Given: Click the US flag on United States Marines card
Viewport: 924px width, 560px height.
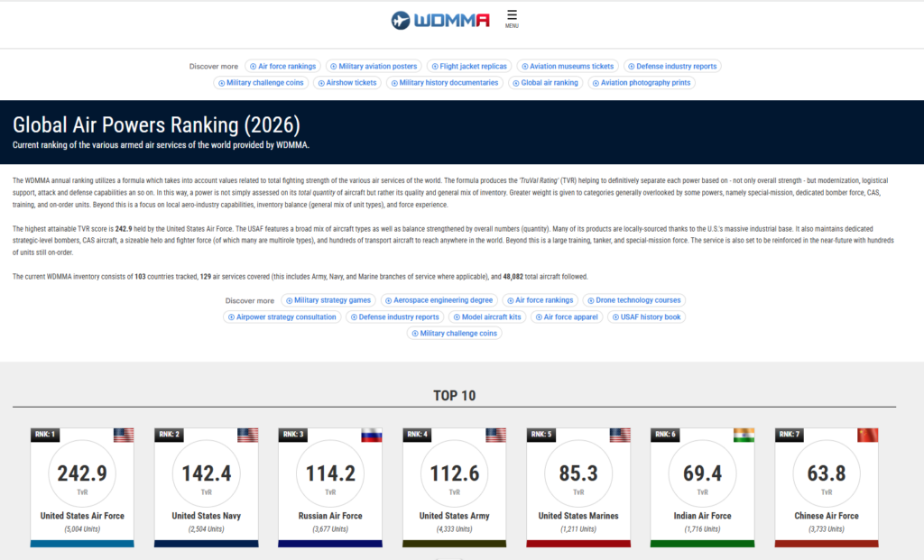Looking at the screenshot, I should click(x=620, y=435).
